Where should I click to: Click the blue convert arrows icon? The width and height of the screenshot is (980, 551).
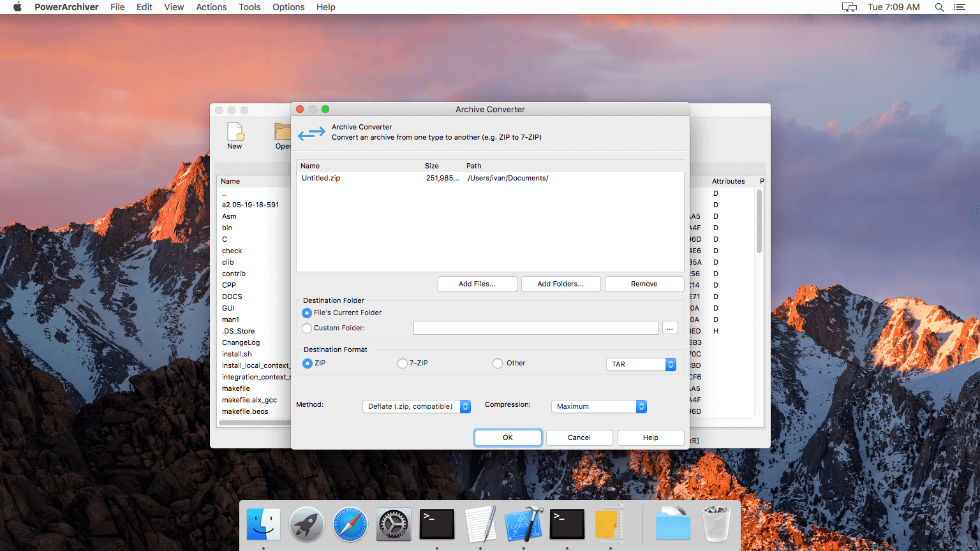coord(311,133)
